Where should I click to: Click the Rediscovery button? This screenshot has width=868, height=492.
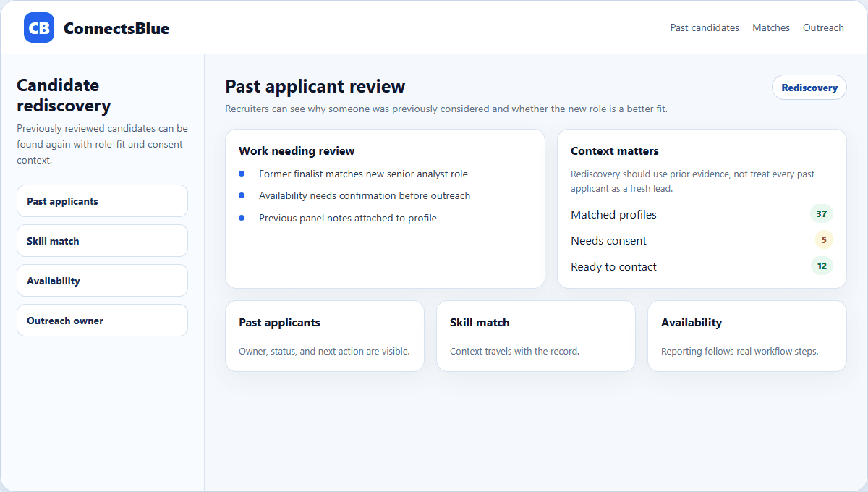(809, 88)
